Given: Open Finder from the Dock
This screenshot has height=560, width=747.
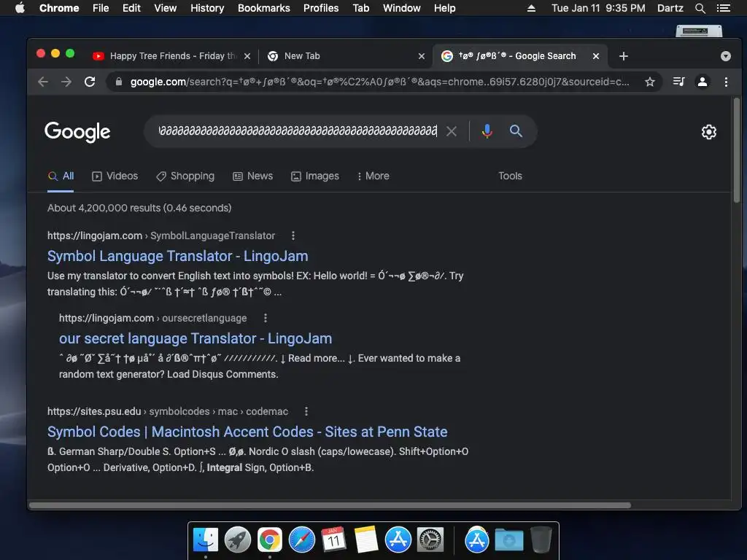Looking at the screenshot, I should 206,540.
